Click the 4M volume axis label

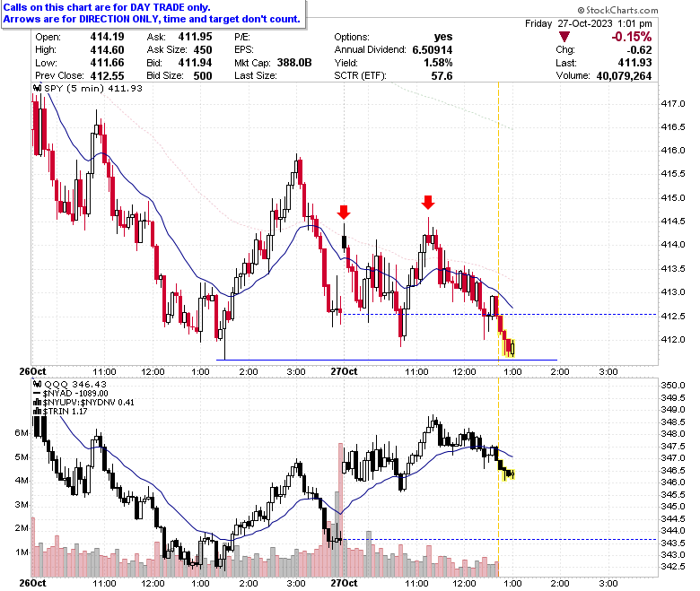(22, 481)
